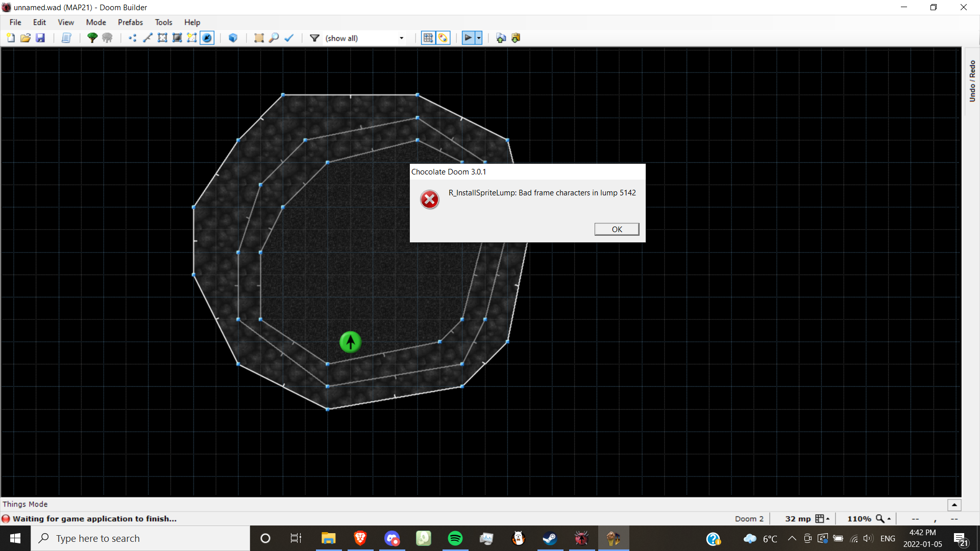Screen dimensions: 980x551
Task: Open Spotify from taskbar
Action: (455, 538)
